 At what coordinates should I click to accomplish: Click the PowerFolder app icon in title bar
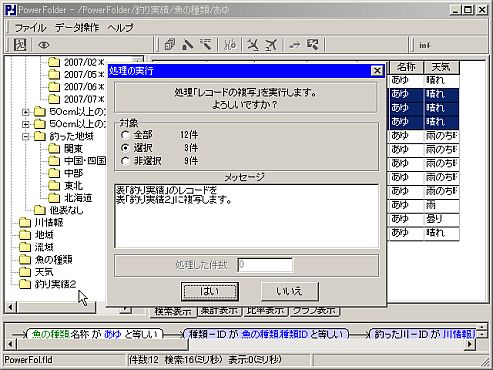(x=10, y=10)
